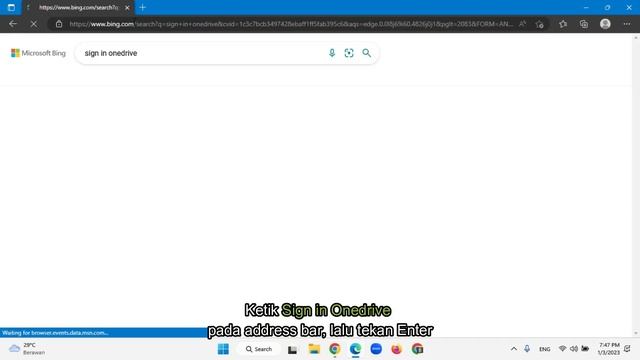Click the Microsoft Bing logo
The width and height of the screenshot is (640, 360).
pyautogui.click(x=38, y=53)
